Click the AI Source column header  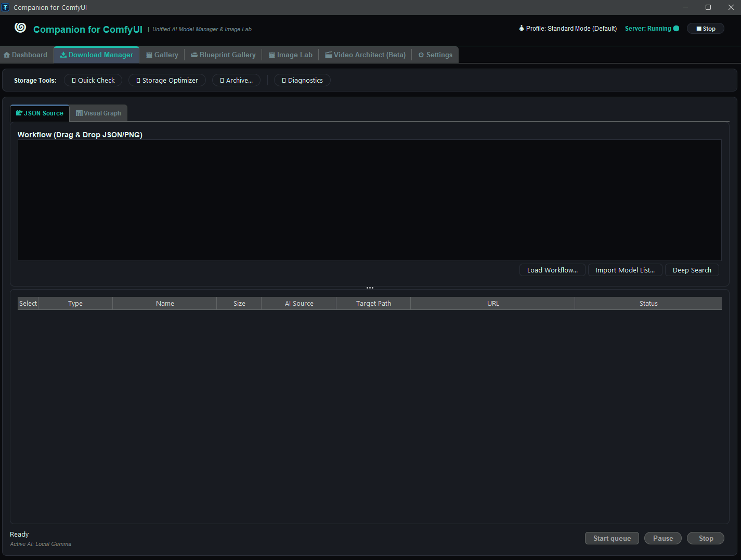pos(299,303)
